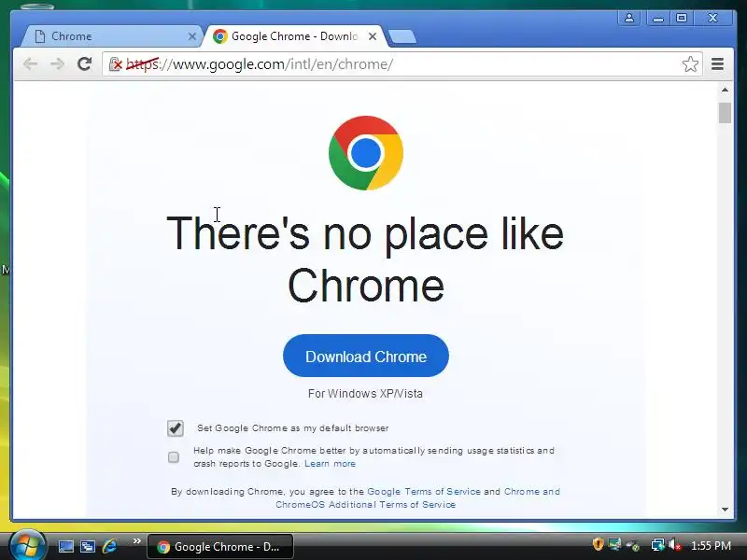Click the Chrome logo on the page

point(366,153)
